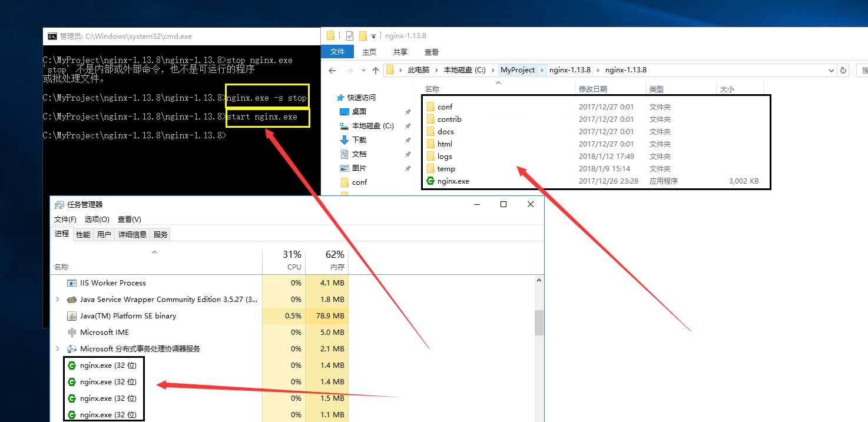Click the html folder icon in file list
The width and height of the screenshot is (868, 422).
(430, 144)
